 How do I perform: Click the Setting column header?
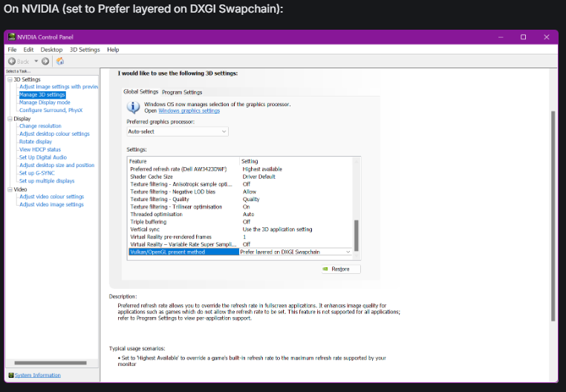[x=296, y=161]
